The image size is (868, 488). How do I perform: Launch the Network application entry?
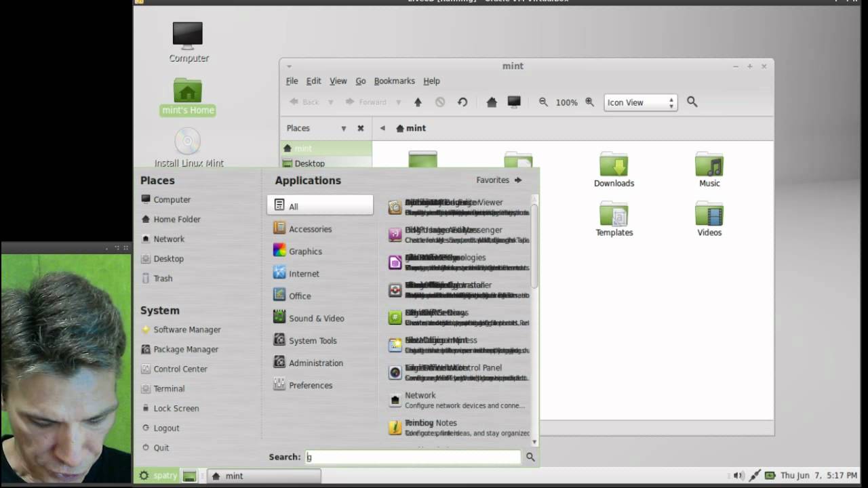click(458, 400)
